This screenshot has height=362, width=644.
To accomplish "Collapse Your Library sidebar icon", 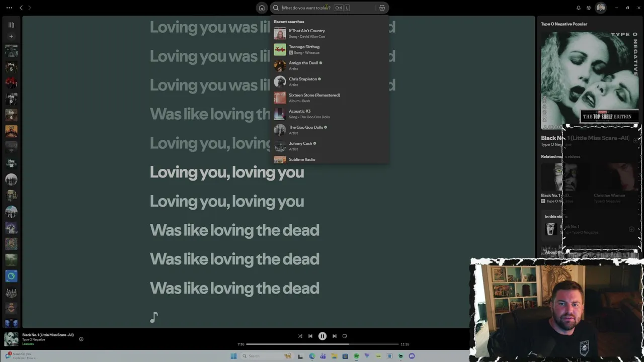I will click(11, 25).
